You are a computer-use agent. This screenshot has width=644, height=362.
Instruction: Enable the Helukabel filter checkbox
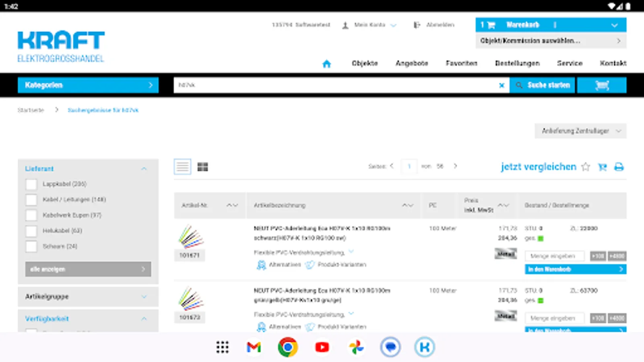(31, 231)
